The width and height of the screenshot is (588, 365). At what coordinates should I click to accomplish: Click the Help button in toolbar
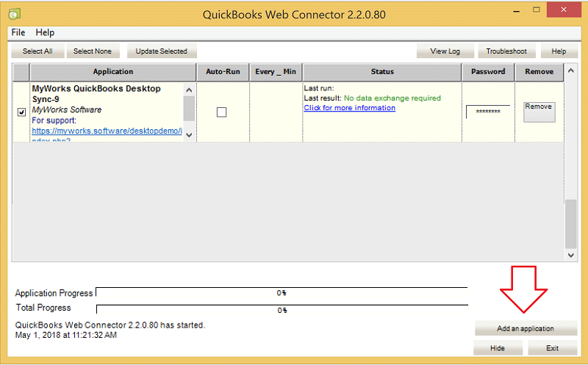pos(559,51)
